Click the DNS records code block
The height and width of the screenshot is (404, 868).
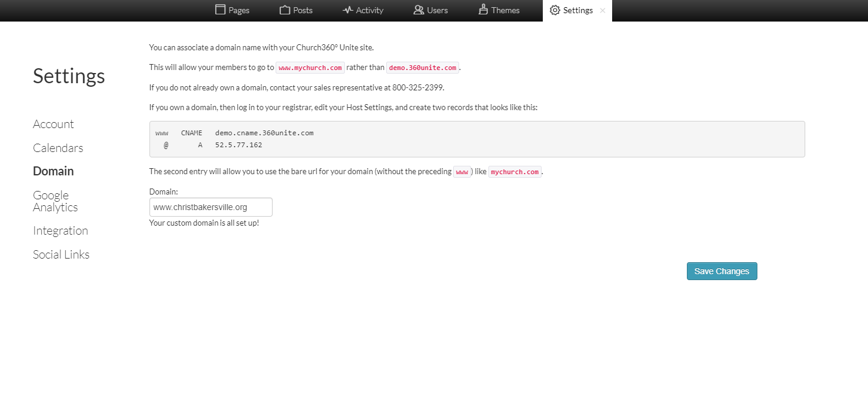point(476,139)
